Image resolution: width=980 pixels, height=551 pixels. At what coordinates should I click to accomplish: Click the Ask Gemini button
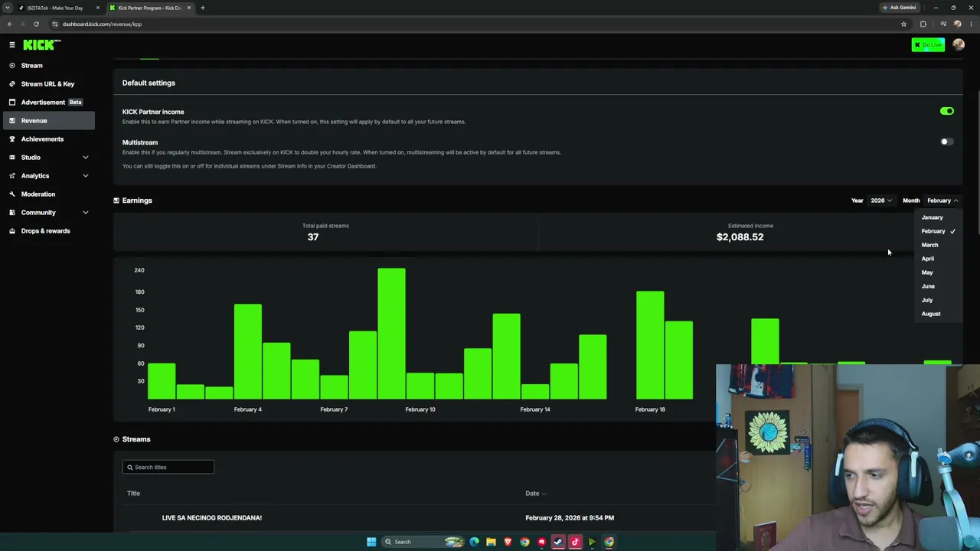(x=900, y=8)
